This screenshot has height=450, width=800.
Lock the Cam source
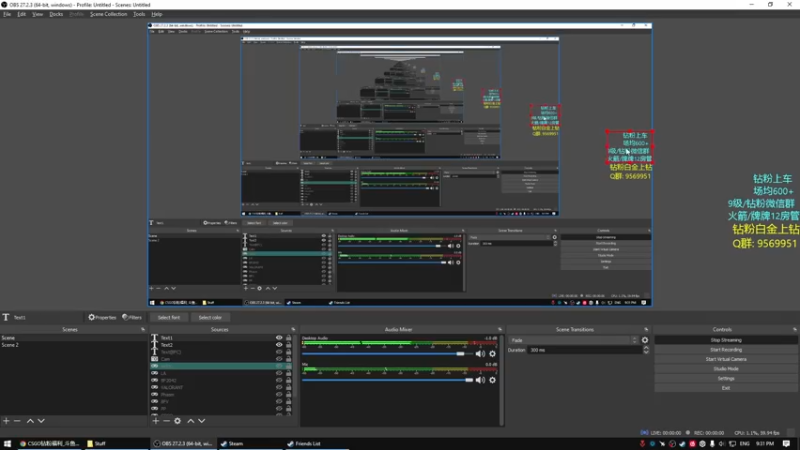point(289,359)
